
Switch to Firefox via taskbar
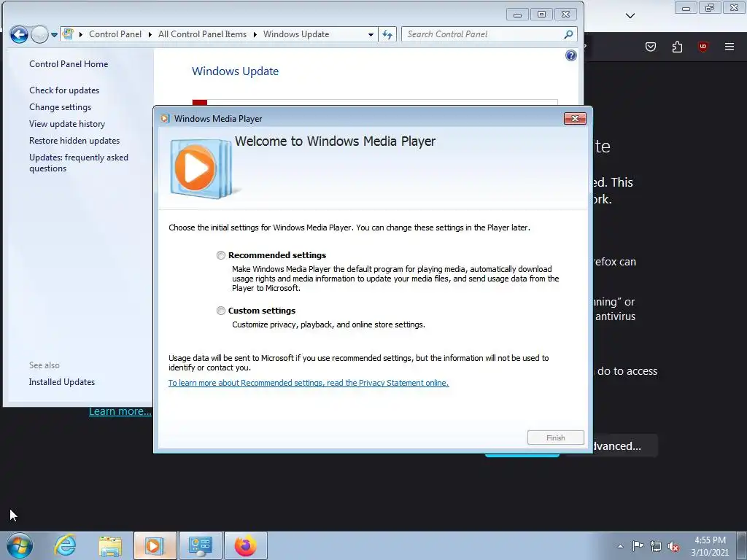click(x=245, y=545)
